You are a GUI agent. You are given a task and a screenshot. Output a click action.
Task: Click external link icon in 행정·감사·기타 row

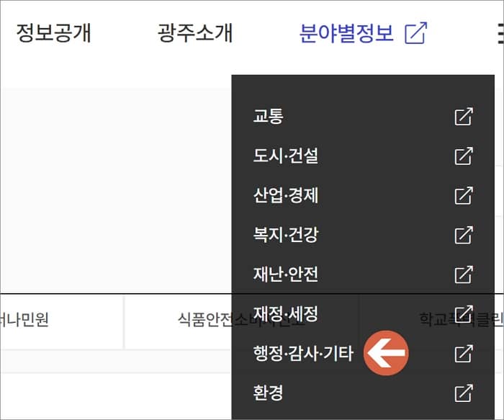coord(464,354)
